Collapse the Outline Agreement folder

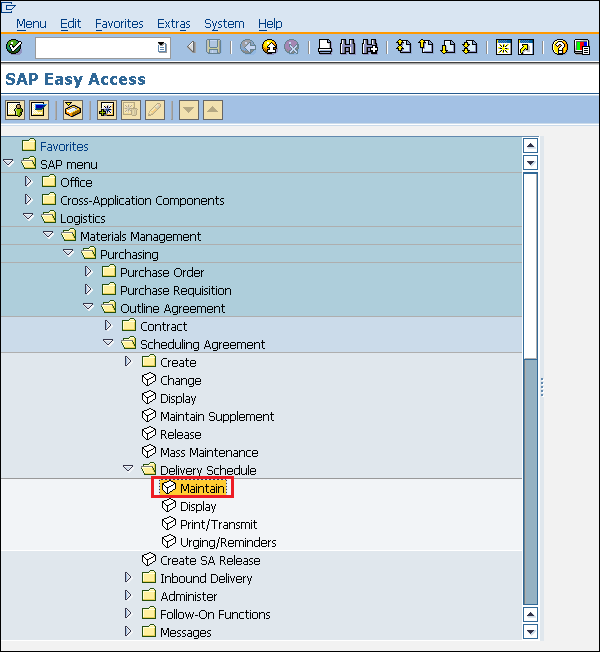[x=88, y=307]
